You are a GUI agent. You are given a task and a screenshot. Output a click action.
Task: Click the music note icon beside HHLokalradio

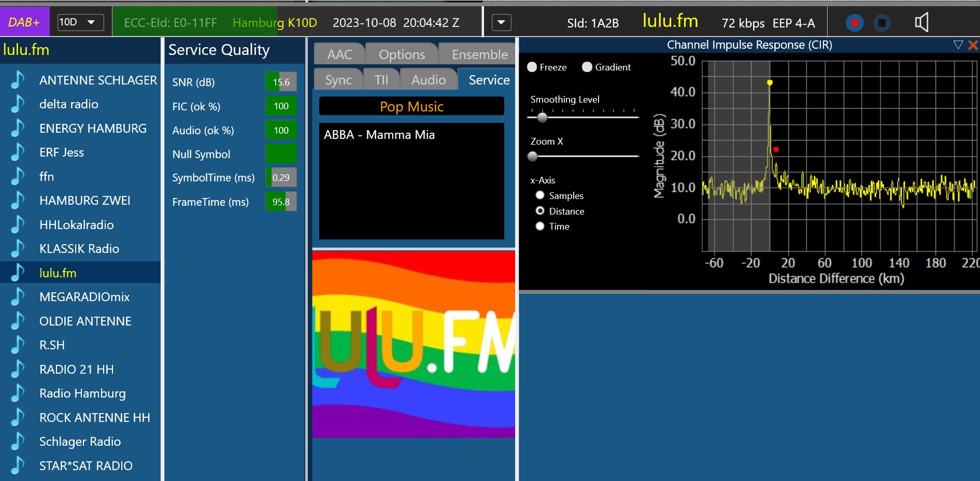tap(18, 224)
